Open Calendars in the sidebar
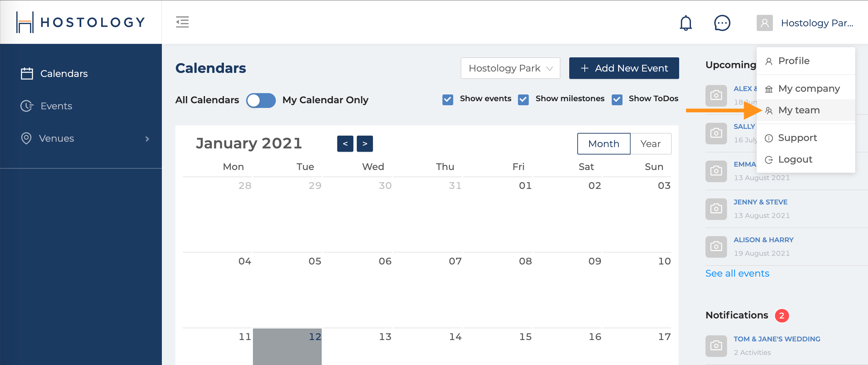Image resolution: width=868 pixels, height=365 pixels. (x=81, y=74)
